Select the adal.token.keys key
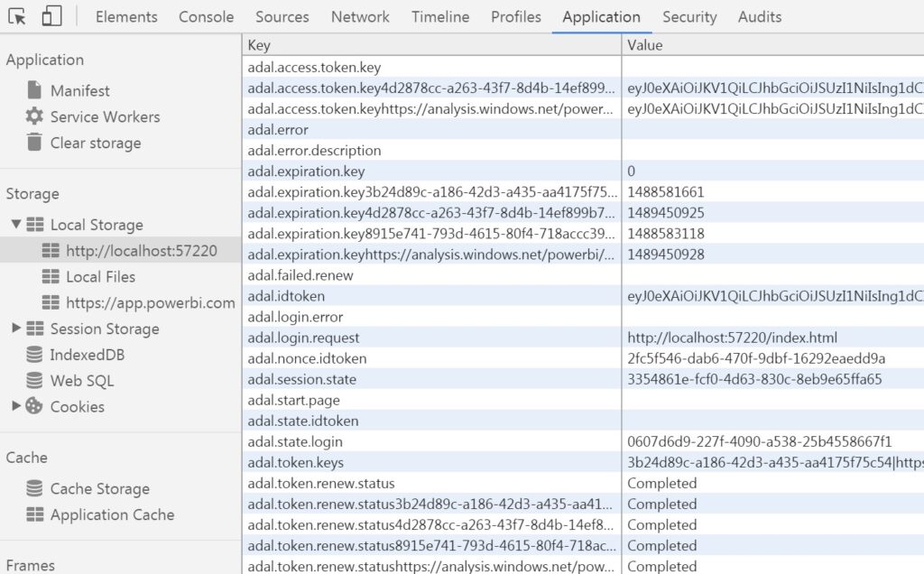The image size is (924, 574). 295,463
